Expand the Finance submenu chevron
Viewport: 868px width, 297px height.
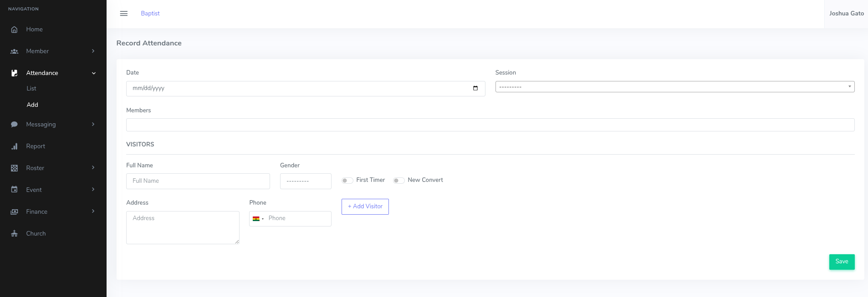tap(93, 211)
